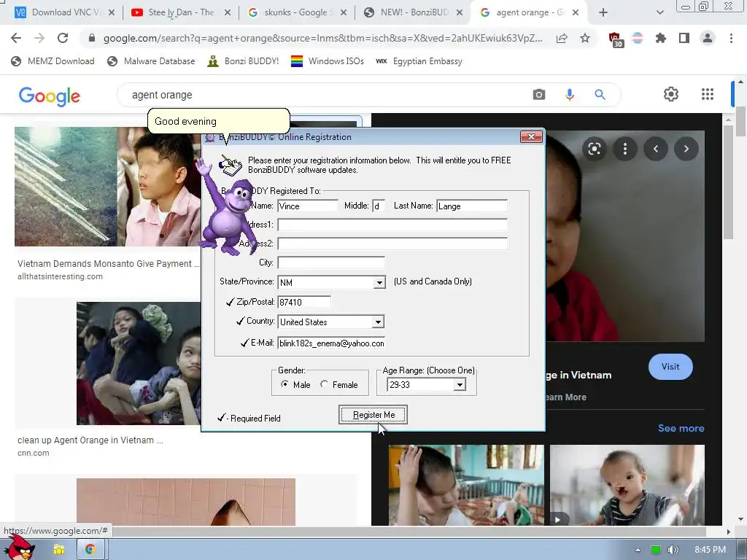Toggle the Chrome side panel icon

tap(684, 38)
